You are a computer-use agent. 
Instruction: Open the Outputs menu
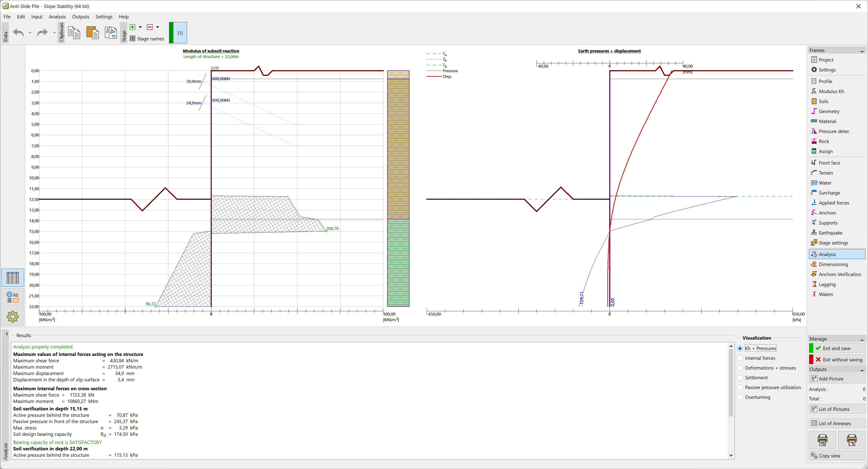(80, 17)
